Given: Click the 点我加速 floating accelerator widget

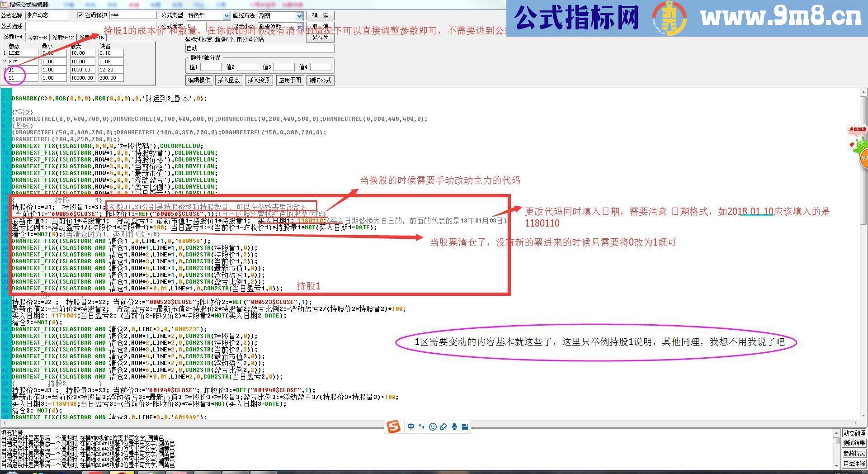Looking at the screenshot, I should point(858,129).
